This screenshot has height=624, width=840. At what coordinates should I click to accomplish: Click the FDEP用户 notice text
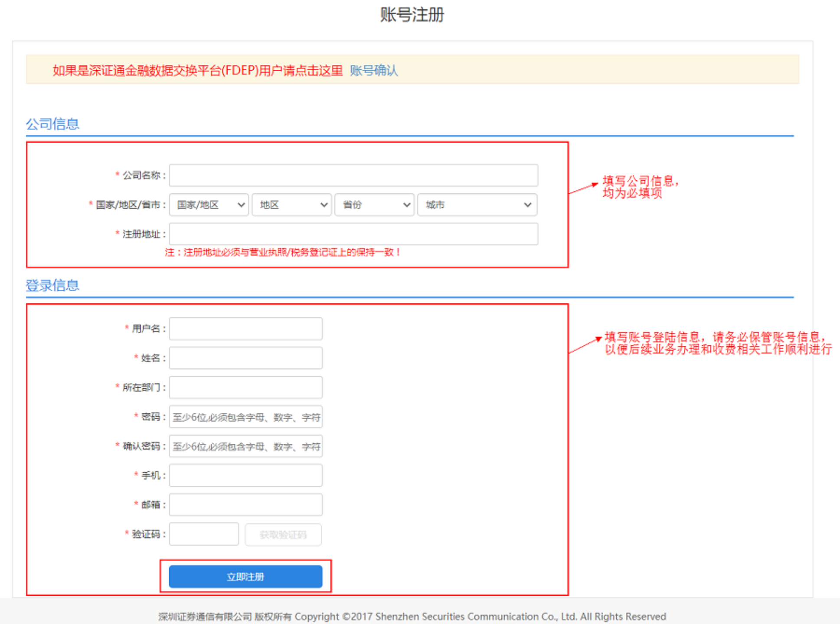[x=198, y=70]
